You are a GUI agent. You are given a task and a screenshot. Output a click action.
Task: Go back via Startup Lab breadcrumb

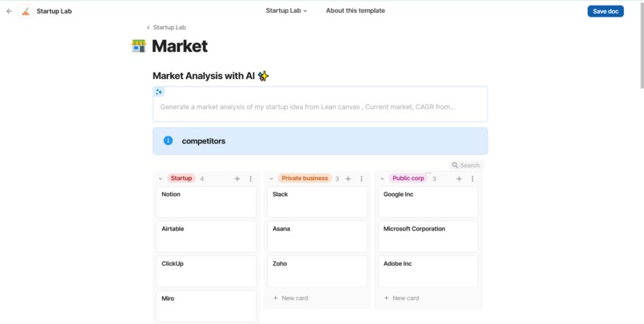(166, 27)
